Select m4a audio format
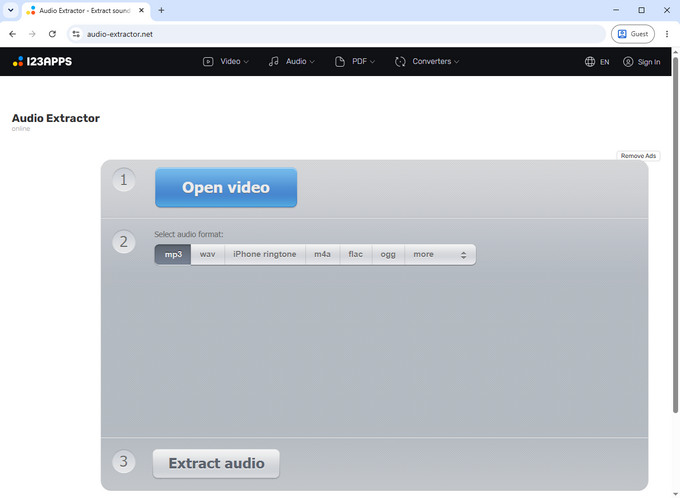Viewport: 680px width, 498px height. (x=322, y=254)
